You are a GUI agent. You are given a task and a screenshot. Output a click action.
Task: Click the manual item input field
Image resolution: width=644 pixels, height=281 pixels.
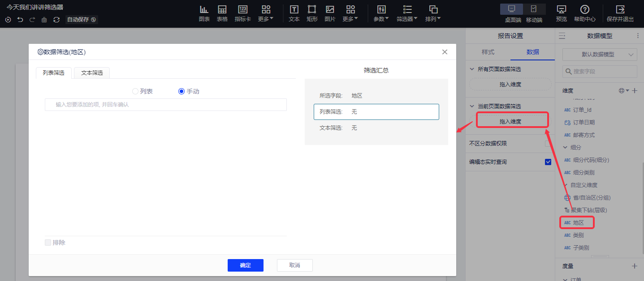point(166,105)
